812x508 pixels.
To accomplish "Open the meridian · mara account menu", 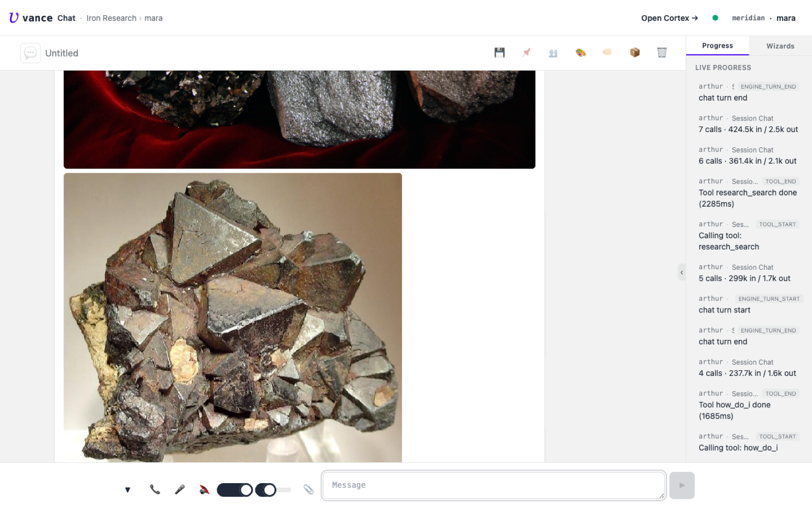I will [x=763, y=18].
